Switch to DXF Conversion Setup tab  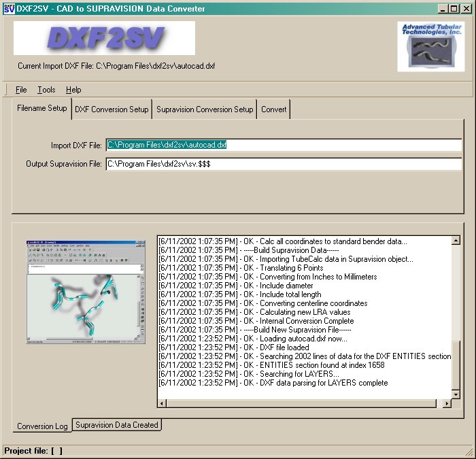pyautogui.click(x=112, y=109)
